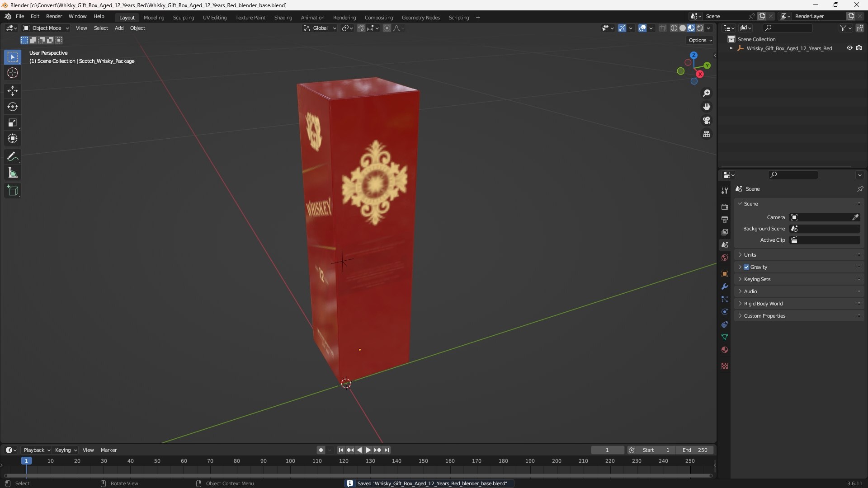Switch to Wireframe viewport shading
This screenshot has width=868, height=488.
point(674,28)
